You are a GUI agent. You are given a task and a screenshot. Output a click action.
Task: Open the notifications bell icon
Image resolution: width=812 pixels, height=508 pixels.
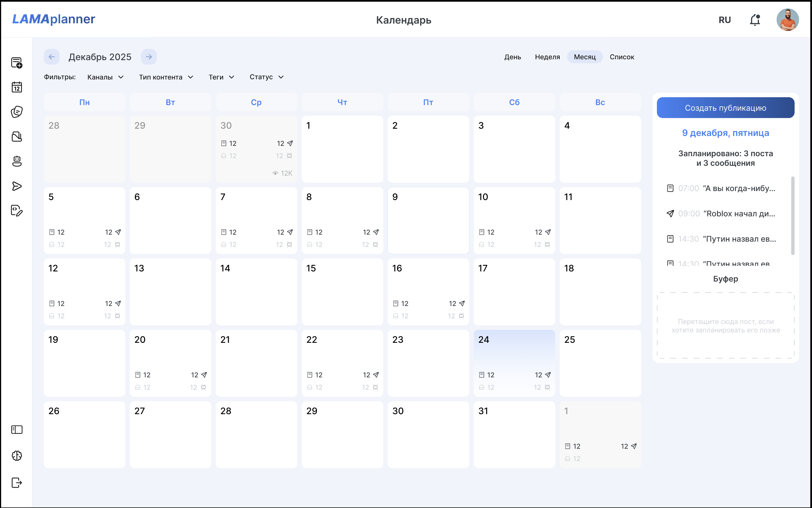[755, 20]
